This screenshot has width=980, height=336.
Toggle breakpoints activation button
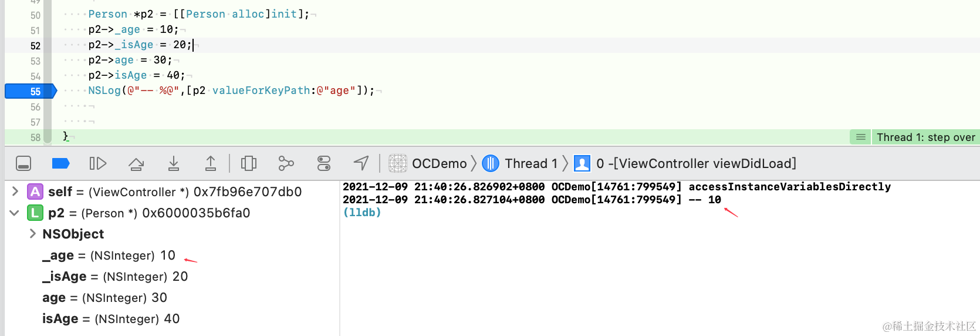61,163
